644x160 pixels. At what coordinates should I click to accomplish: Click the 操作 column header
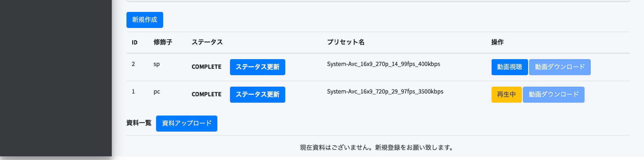pyautogui.click(x=497, y=42)
